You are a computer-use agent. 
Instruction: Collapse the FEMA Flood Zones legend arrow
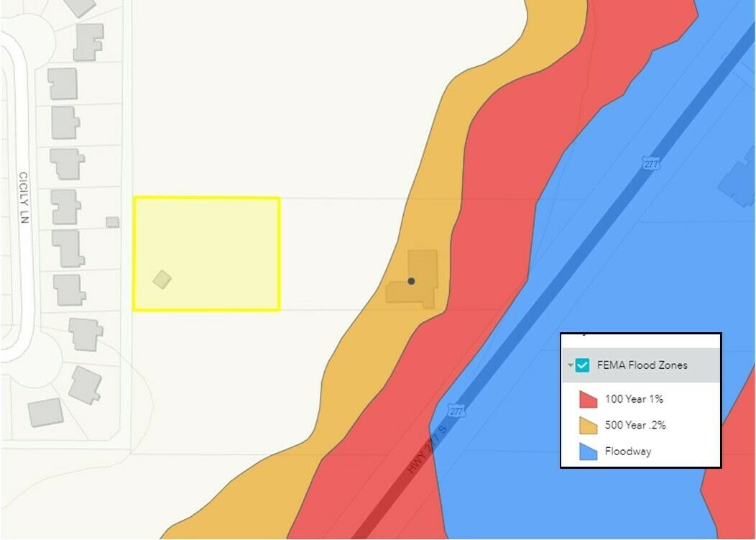(571, 365)
